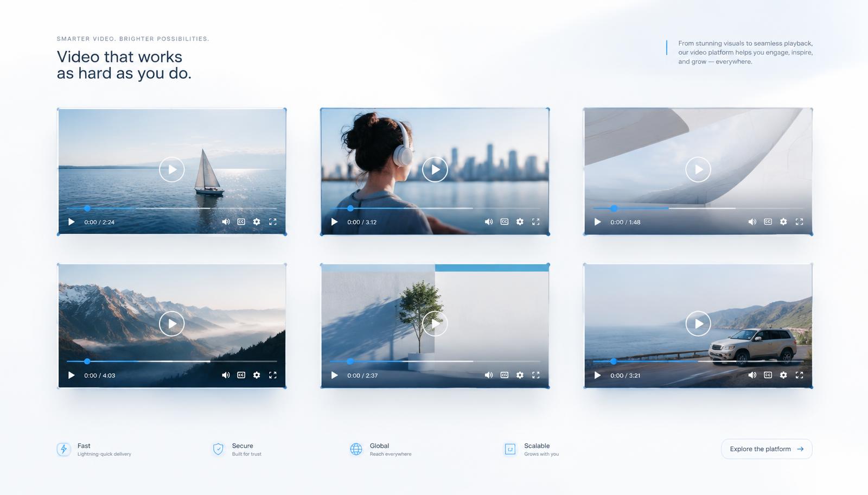The width and height of the screenshot is (868, 495).
Task: Click the Secure shield icon
Action: click(x=218, y=449)
